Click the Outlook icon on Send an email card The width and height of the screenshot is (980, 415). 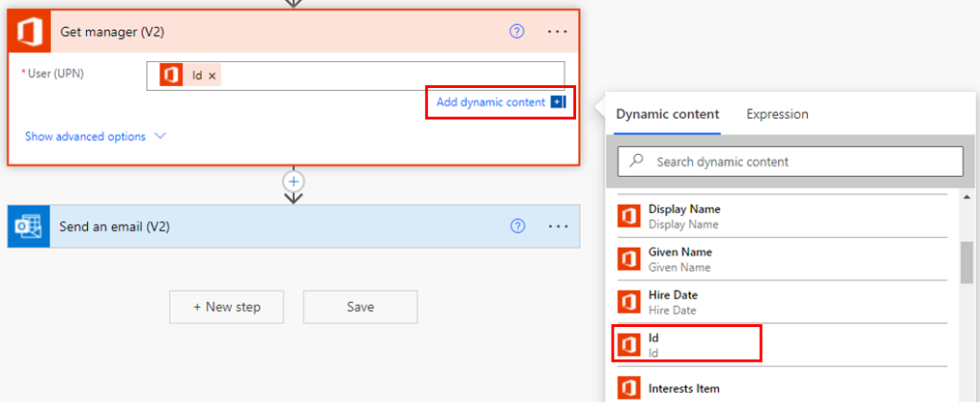[29, 227]
